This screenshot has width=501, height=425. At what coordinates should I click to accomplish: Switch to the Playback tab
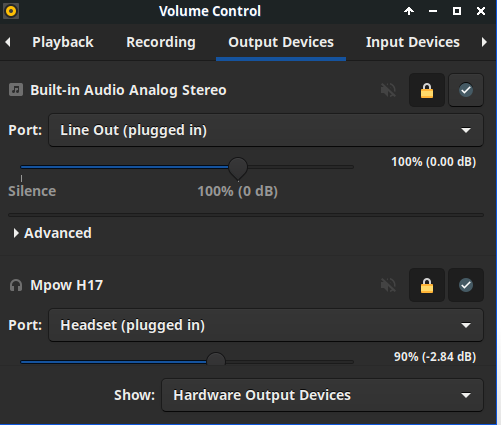tap(63, 42)
